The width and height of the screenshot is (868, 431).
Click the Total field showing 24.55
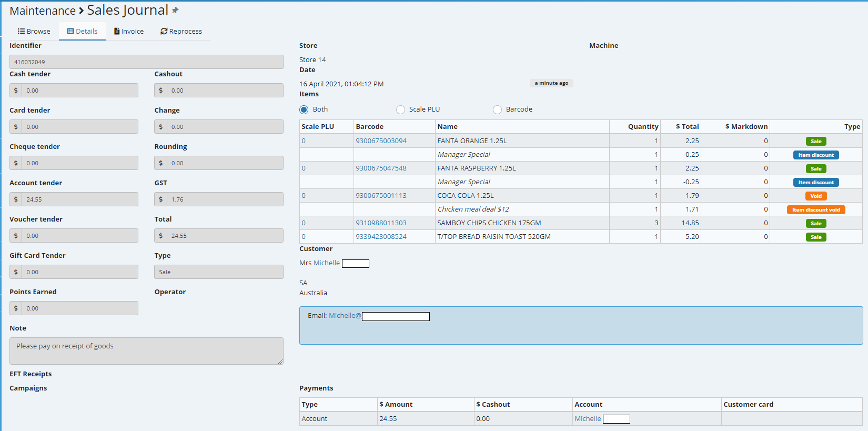pyautogui.click(x=225, y=236)
